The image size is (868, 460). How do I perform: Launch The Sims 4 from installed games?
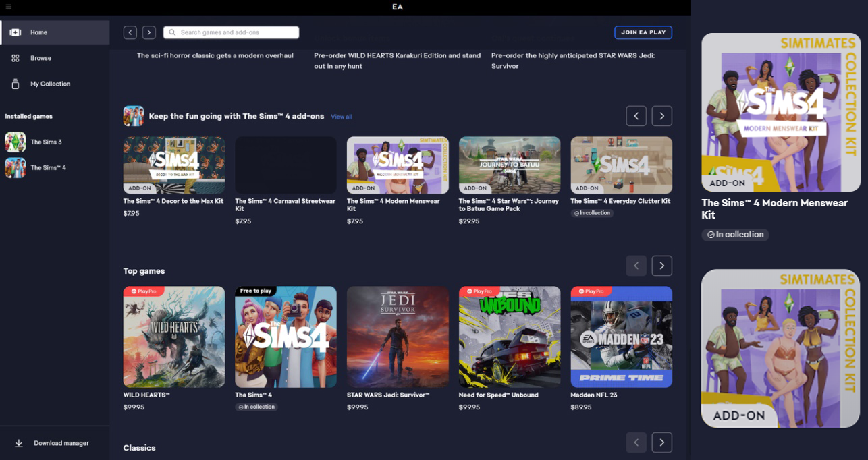48,168
